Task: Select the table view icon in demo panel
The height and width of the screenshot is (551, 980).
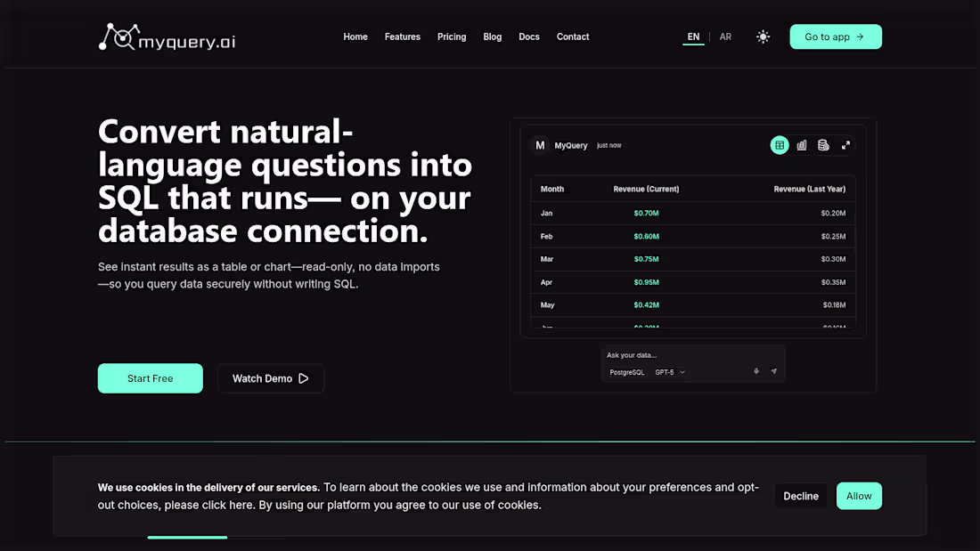Action: [x=780, y=145]
